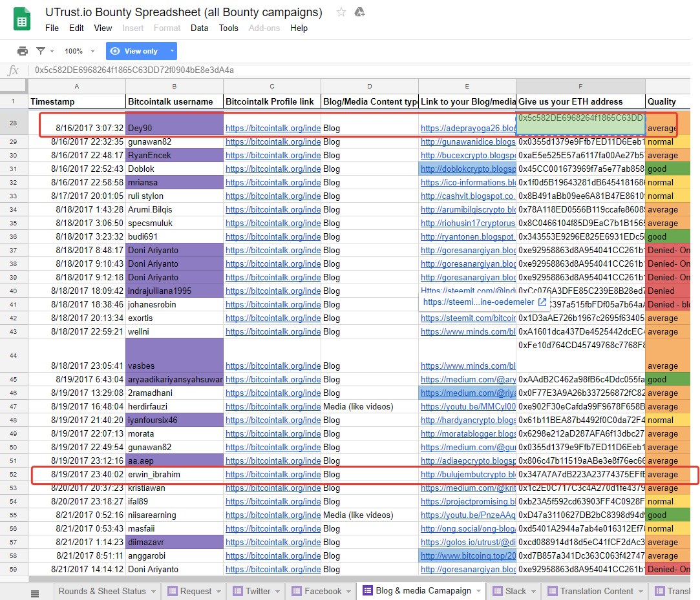The image size is (700, 600).
Task: Open the Data menu
Action: pos(199,28)
